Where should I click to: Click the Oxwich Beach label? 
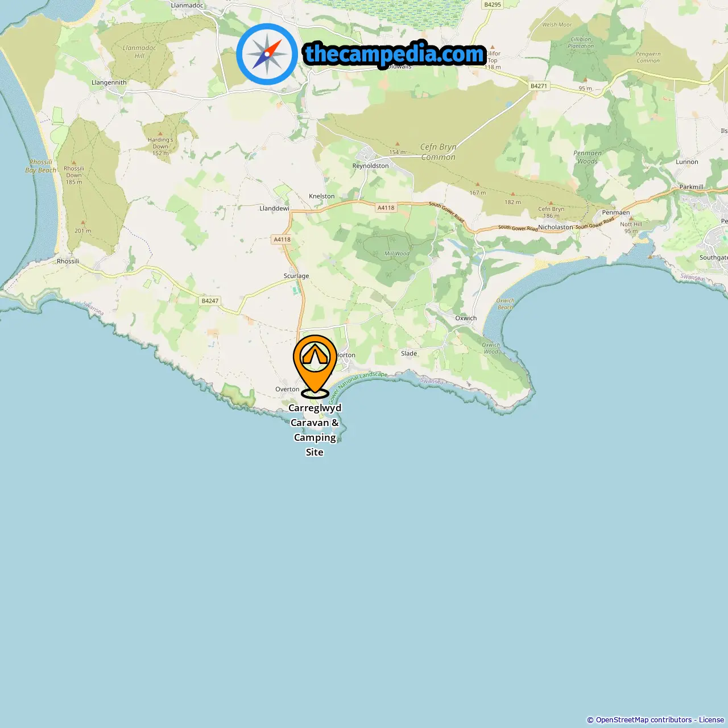(505, 304)
